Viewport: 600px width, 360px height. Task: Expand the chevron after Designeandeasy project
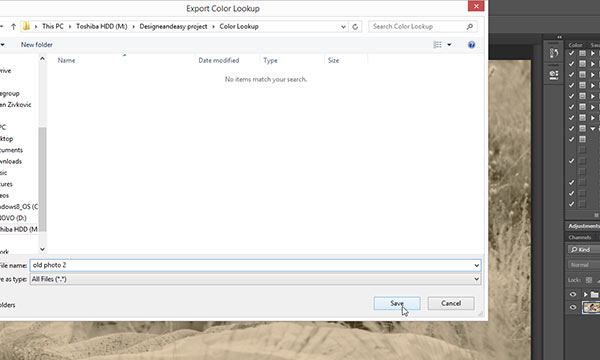(x=214, y=26)
